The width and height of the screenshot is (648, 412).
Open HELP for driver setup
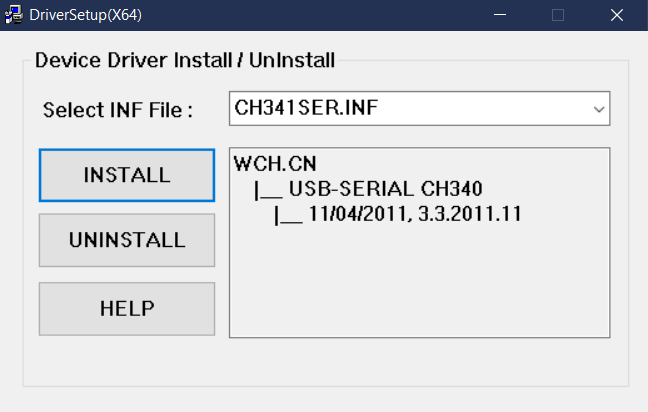click(127, 309)
